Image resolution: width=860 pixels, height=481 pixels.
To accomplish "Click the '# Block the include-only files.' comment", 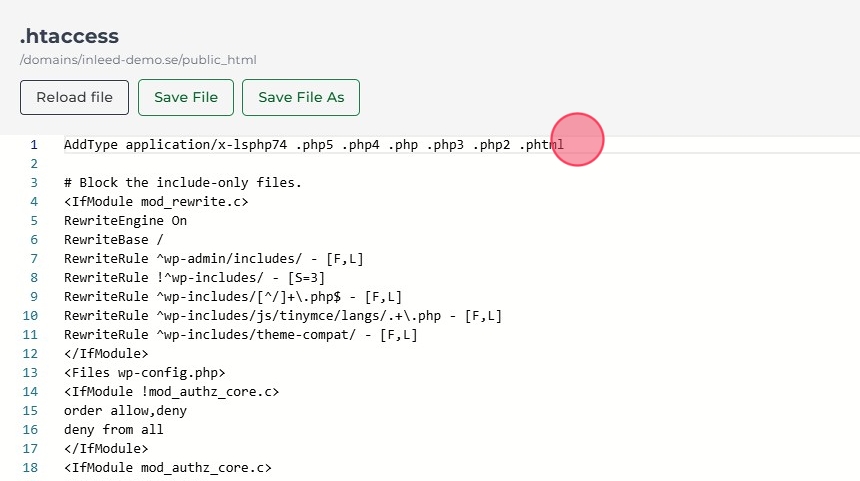I will (182, 183).
